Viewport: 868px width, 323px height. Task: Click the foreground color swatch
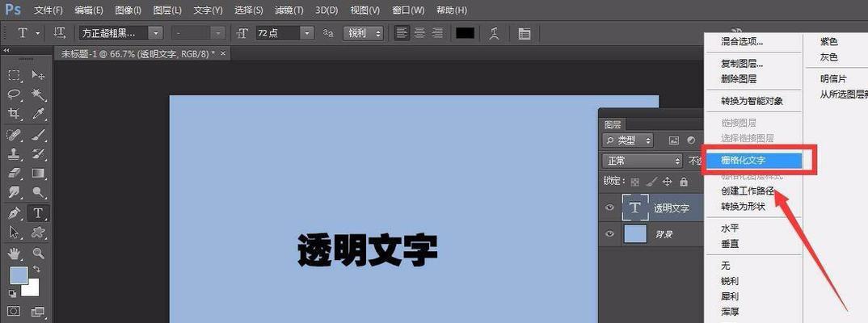coord(19,275)
